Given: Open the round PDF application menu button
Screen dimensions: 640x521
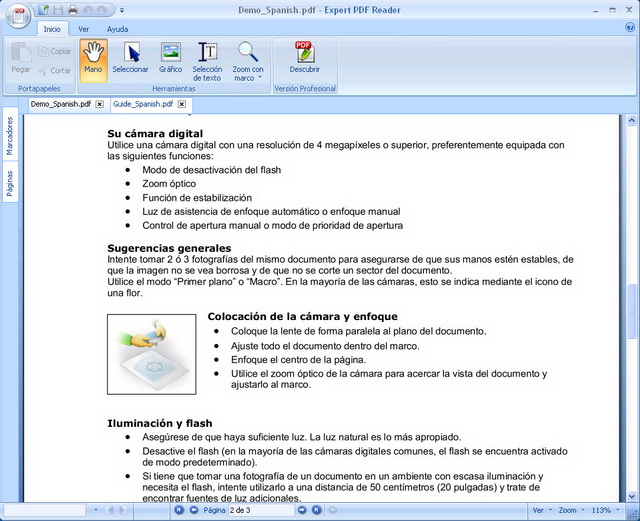Looking at the screenshot, I should [18, 17].
